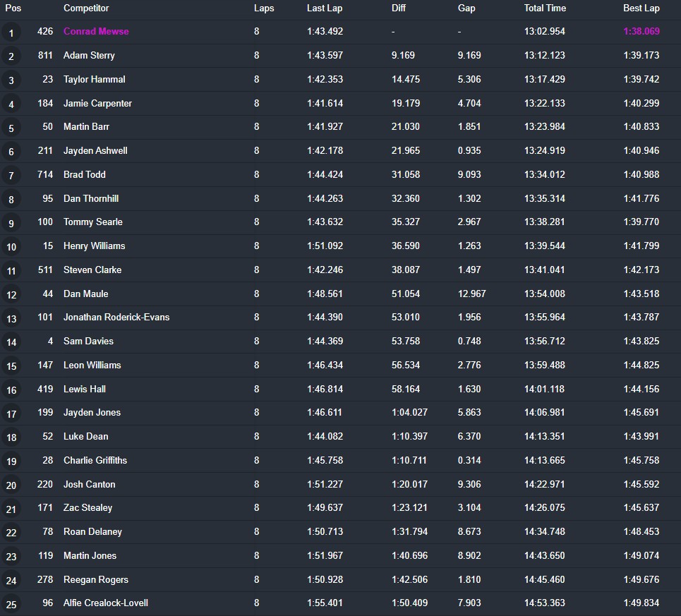Click position badge for rank 1
Image resolution: width=681 pixels, height=616 pixels.
coord(11,32)
